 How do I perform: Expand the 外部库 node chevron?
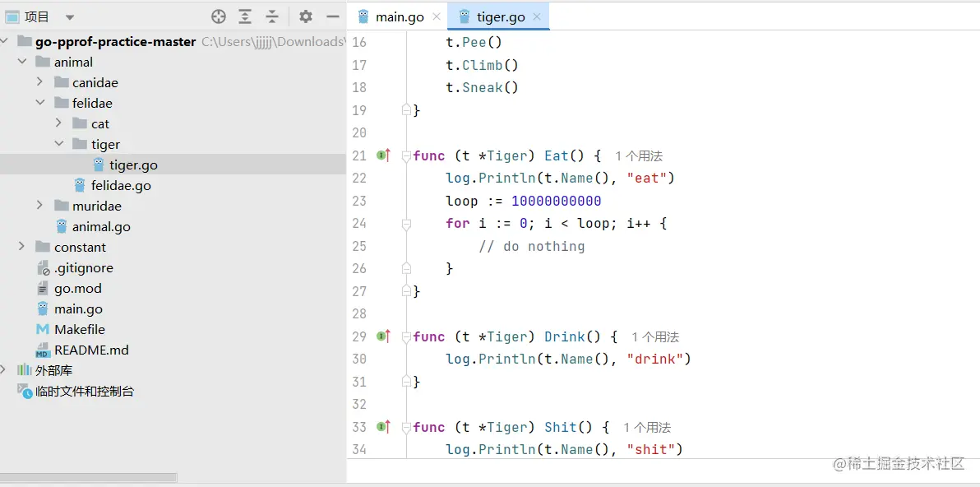(5, 370)
